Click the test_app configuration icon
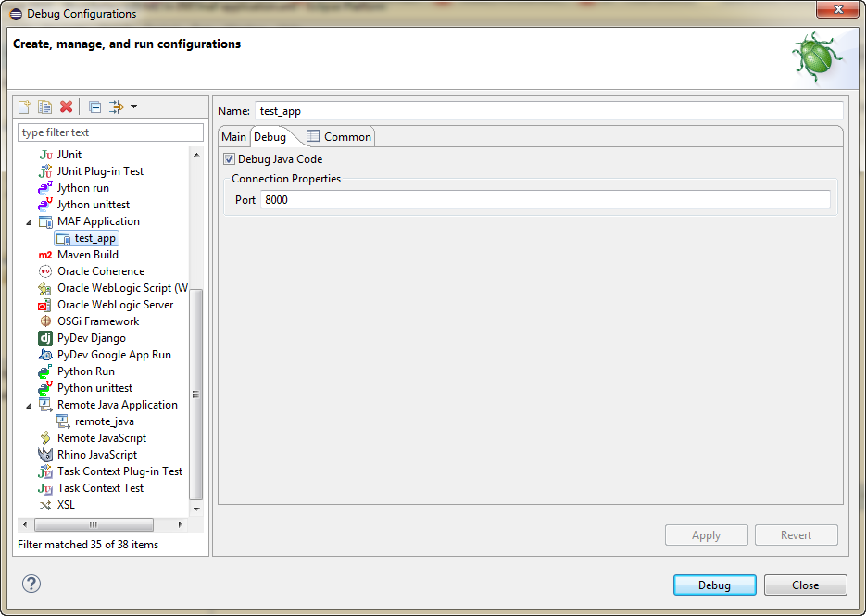 [x=63, y=238]
